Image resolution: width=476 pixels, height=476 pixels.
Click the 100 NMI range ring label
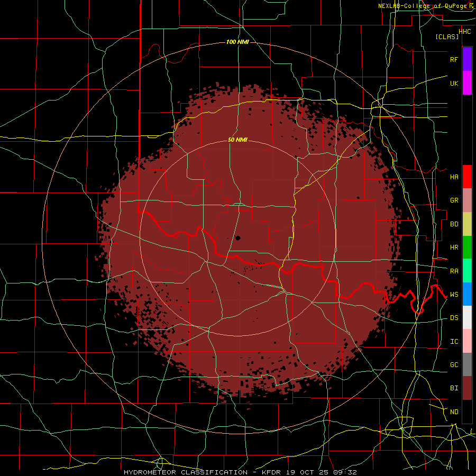pos(237,42)
